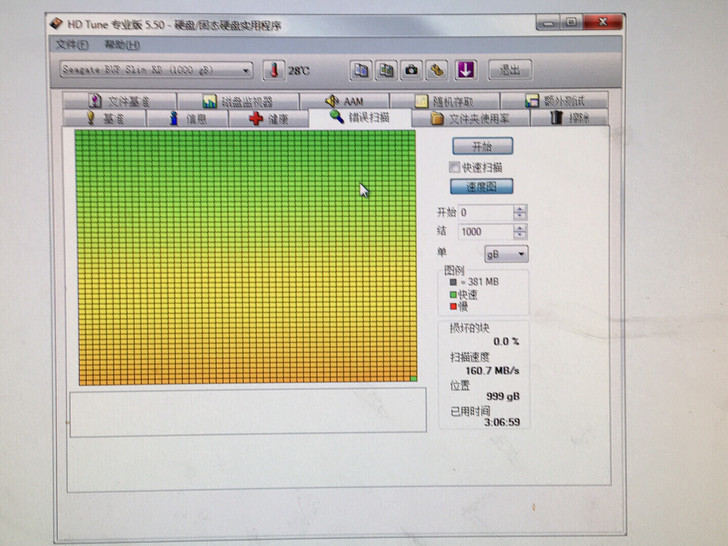728x546 pixels.
Task: Click the camera save screenshot icon
Action: [411, 71]
